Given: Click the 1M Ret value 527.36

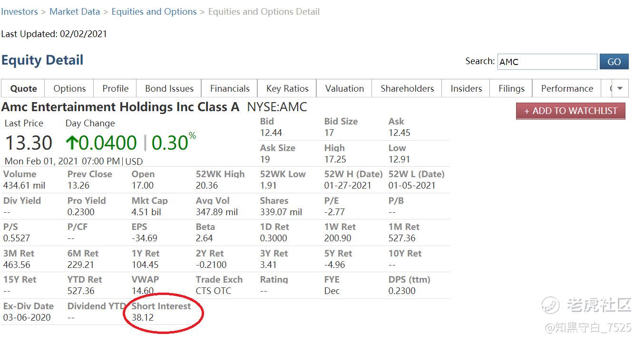Looking at the screenshot, I should click(402, 238).
